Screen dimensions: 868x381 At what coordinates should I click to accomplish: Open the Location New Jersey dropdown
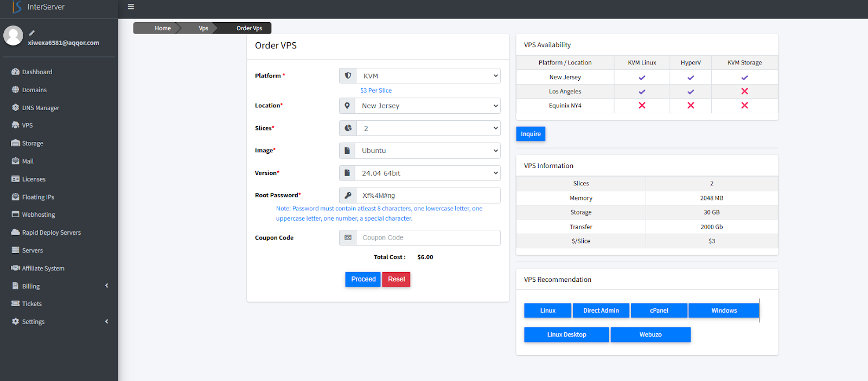tap(427, 106)
